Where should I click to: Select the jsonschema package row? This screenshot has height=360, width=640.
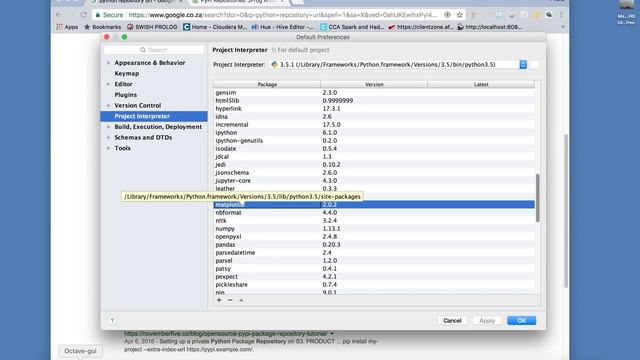click(x=374, y=173)
